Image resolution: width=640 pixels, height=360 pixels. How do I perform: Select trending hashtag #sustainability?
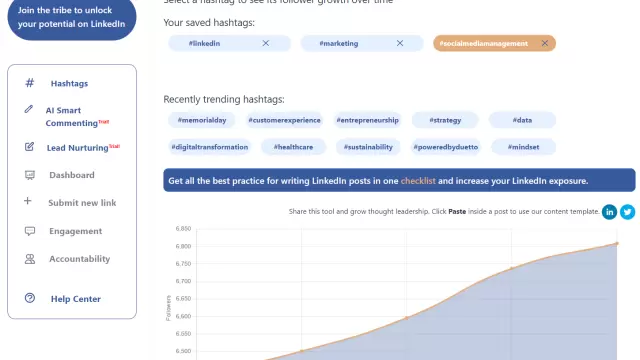[368, 147]
